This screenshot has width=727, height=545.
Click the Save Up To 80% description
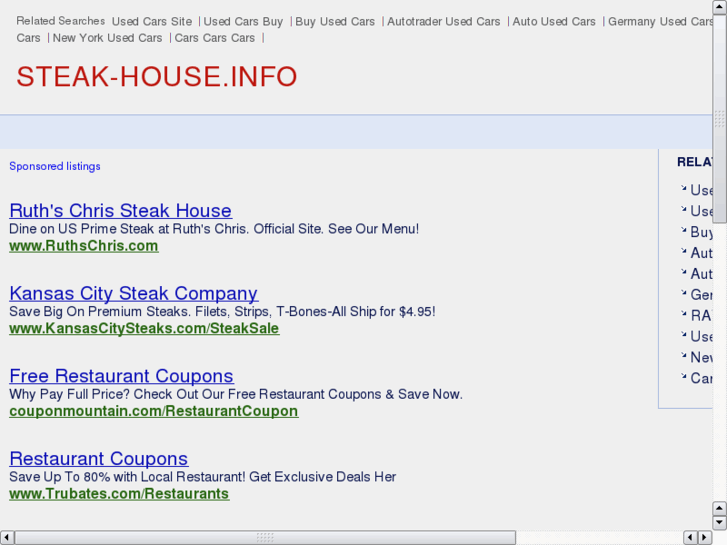[203, 477]
